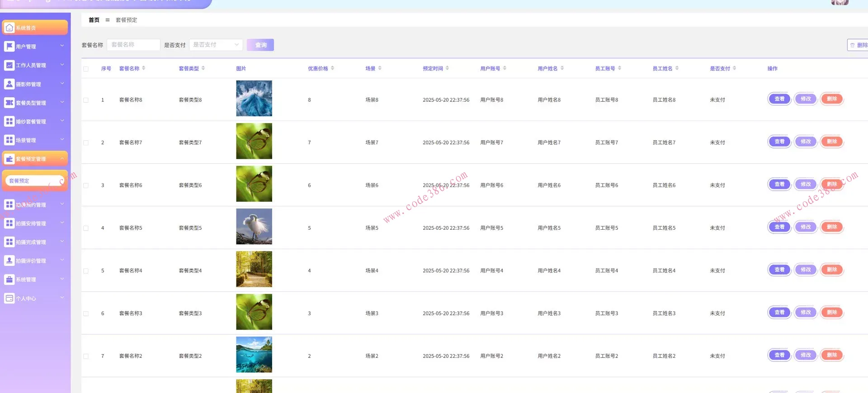Open the egret image in row 套餐名称5

click(254, 227)
